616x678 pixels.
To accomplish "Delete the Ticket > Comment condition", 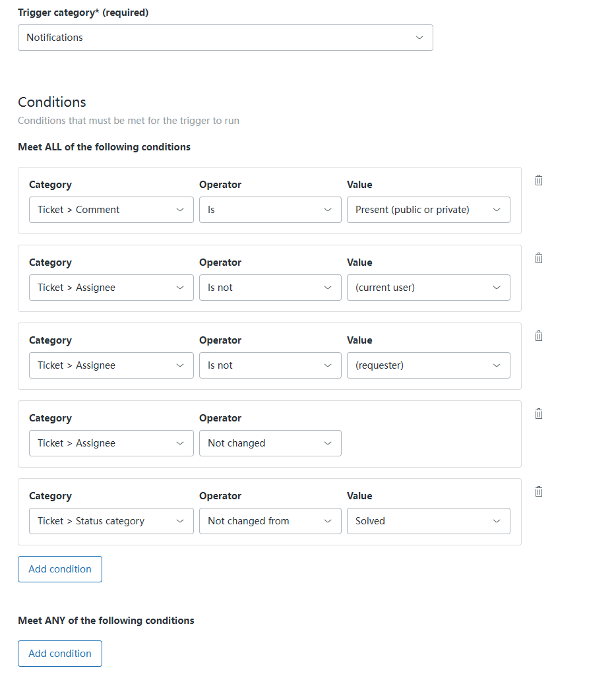I will pos(539,180).
